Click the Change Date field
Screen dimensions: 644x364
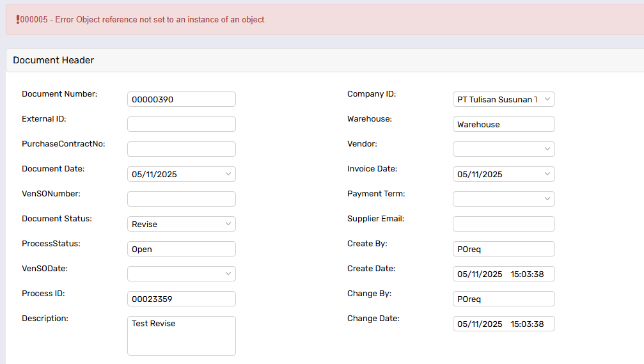click(503, 324)
